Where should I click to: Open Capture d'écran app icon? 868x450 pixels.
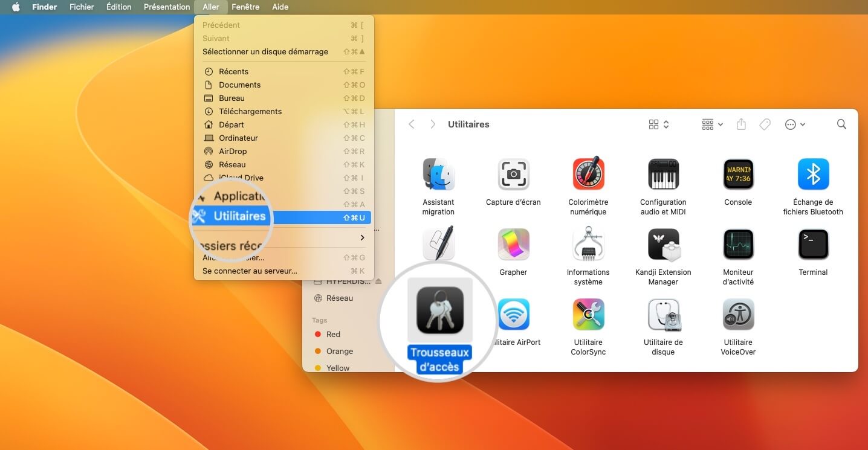point(513,175)
